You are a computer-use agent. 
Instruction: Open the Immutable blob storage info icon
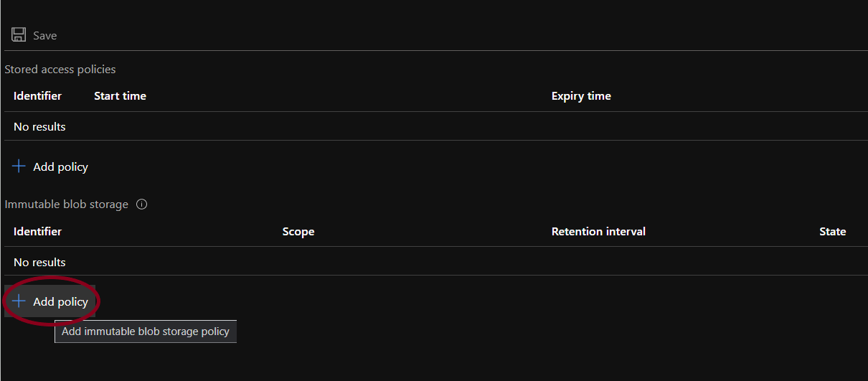(x=141, y=204)
